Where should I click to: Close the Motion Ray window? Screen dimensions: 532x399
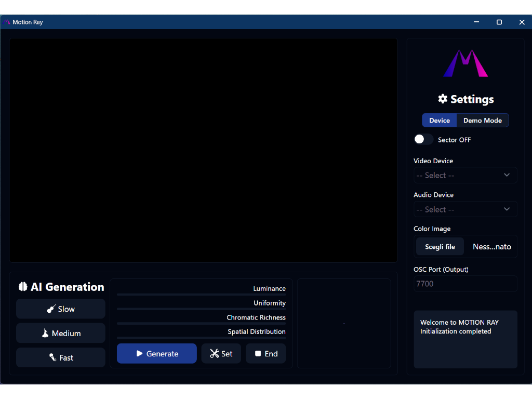[522, 22]
